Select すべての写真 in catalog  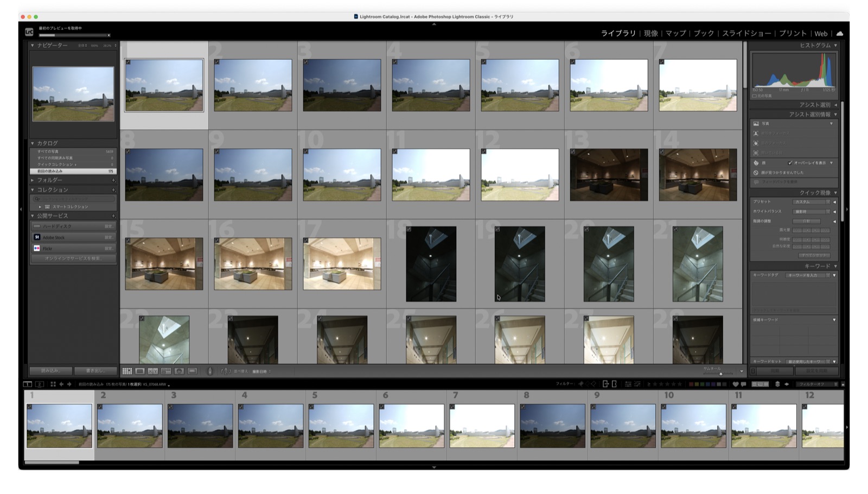point(73,151)
